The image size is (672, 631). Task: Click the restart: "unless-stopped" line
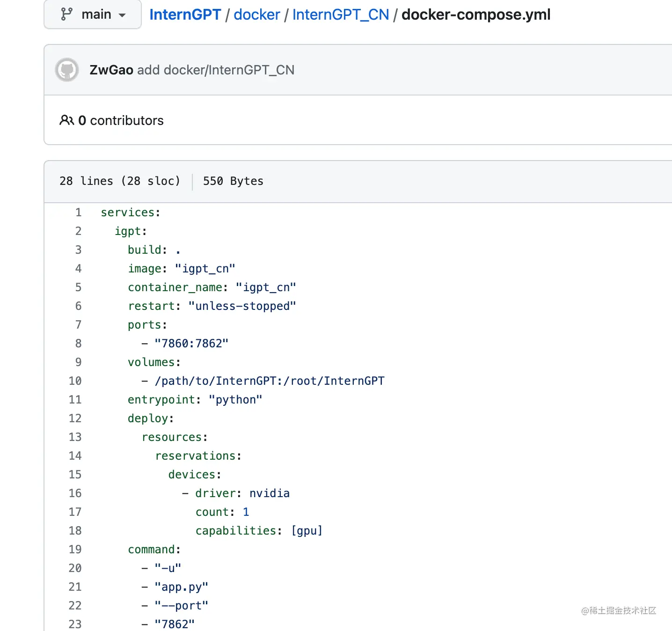click(x=212, y=306)
